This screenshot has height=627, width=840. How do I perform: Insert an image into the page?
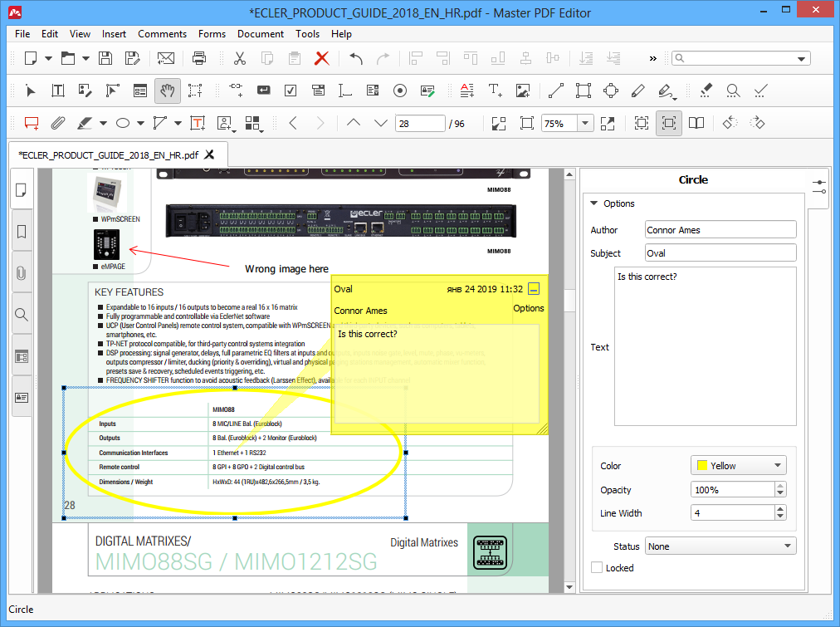pos(523,91)
